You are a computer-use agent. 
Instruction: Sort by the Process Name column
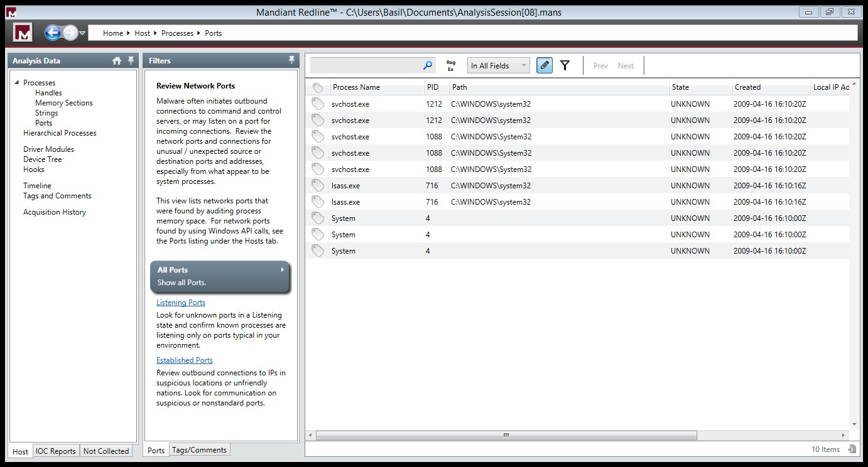(377, 87)
